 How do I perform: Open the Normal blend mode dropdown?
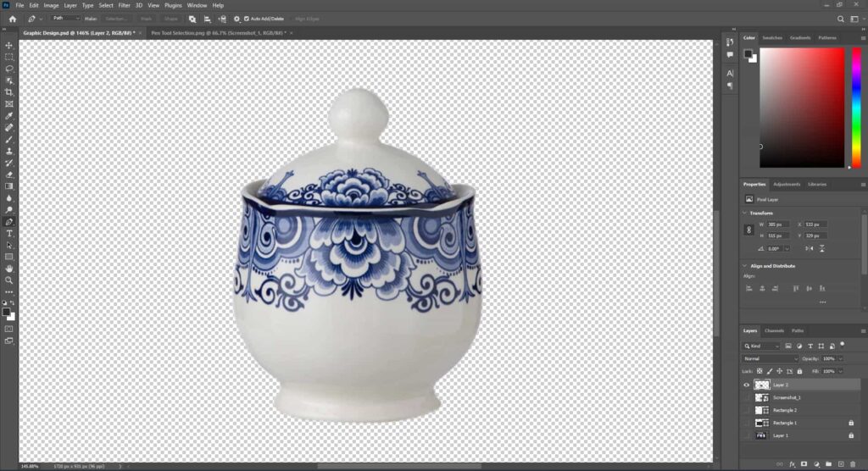[x=771, y=358]
